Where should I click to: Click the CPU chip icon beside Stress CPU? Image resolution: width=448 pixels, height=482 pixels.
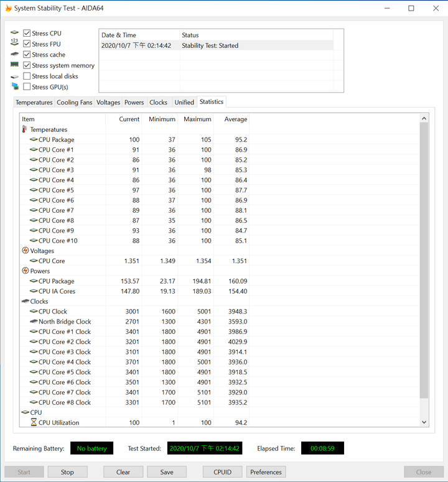pyautogui.click(x=14, y=32)
